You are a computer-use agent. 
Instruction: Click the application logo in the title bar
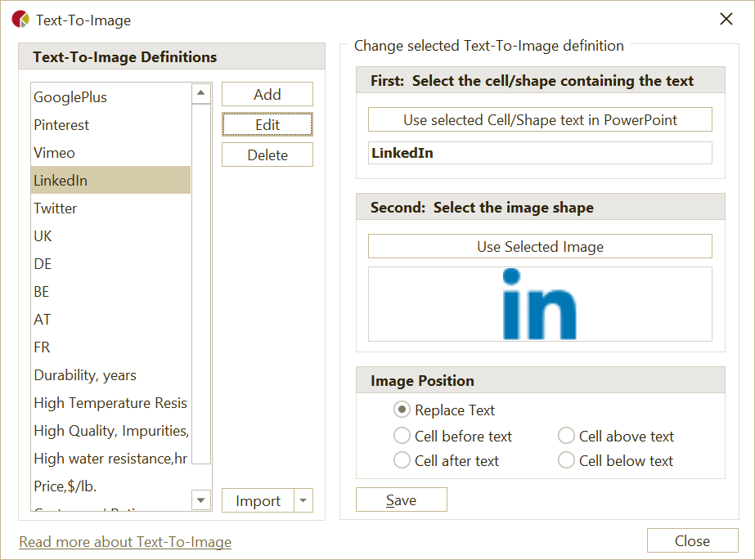tap(19, 18)
